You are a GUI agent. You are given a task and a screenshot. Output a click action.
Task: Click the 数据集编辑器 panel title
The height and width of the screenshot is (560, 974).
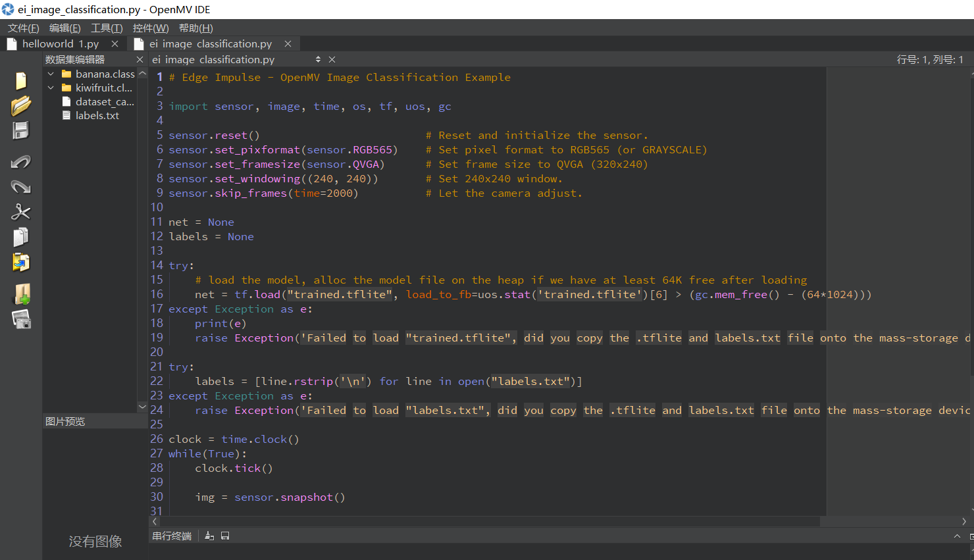75,59
